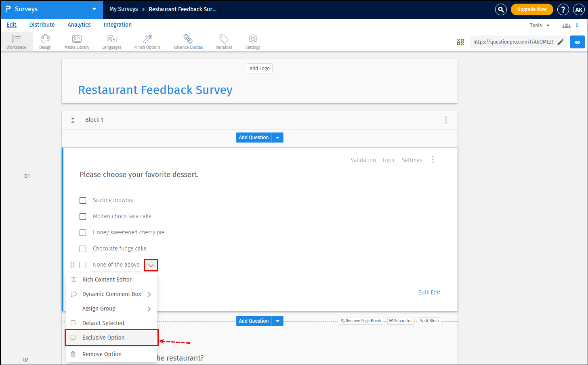Open the Variables panel

click(x=223, y=42)
